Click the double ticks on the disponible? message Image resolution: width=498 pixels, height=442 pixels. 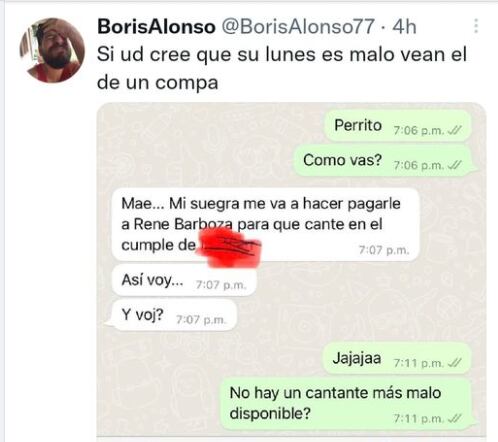pyautogui.click(x=455, y=418)
